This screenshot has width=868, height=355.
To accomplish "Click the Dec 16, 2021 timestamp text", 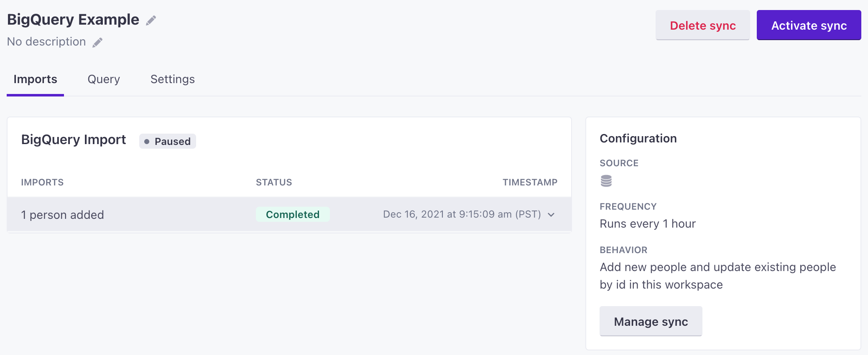I will (462, 214).
